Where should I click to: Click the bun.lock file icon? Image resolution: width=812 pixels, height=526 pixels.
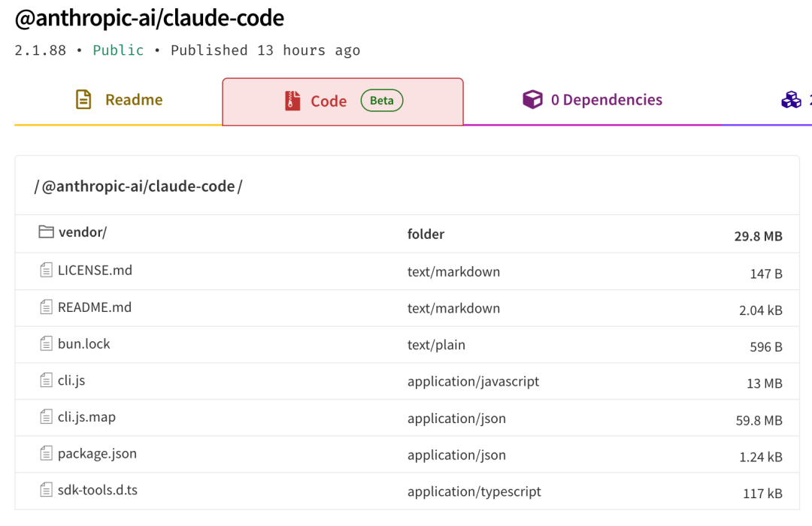click(47, 344)
